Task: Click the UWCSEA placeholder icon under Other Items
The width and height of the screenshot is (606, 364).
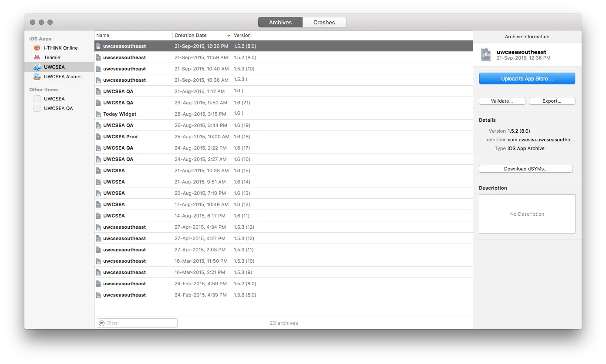Action: 37,99
